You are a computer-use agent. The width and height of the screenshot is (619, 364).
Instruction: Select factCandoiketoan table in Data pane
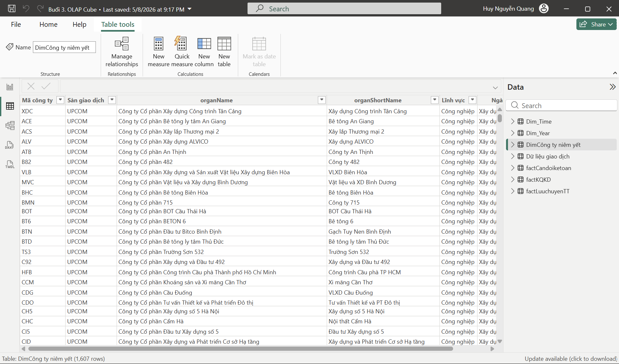[x=548, y=168]
